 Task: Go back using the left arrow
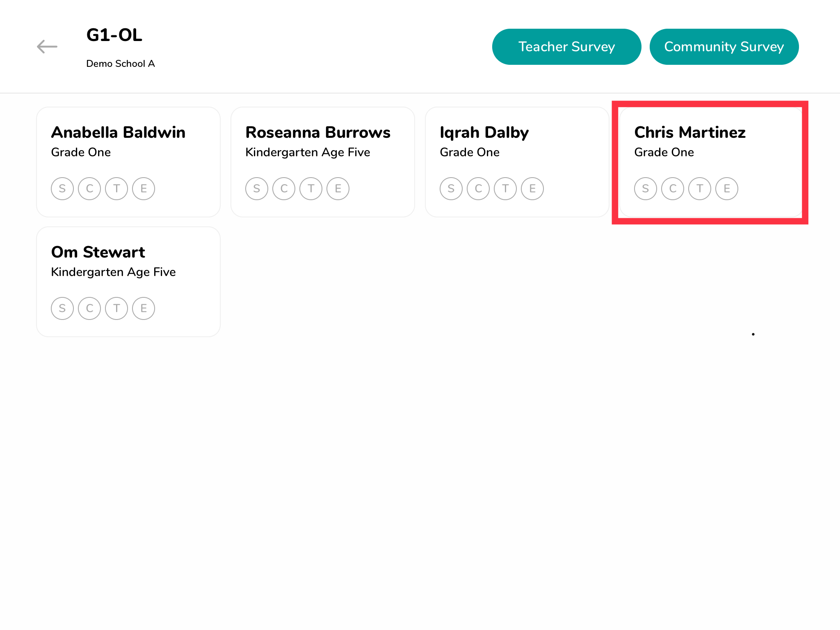click(47, 47)
